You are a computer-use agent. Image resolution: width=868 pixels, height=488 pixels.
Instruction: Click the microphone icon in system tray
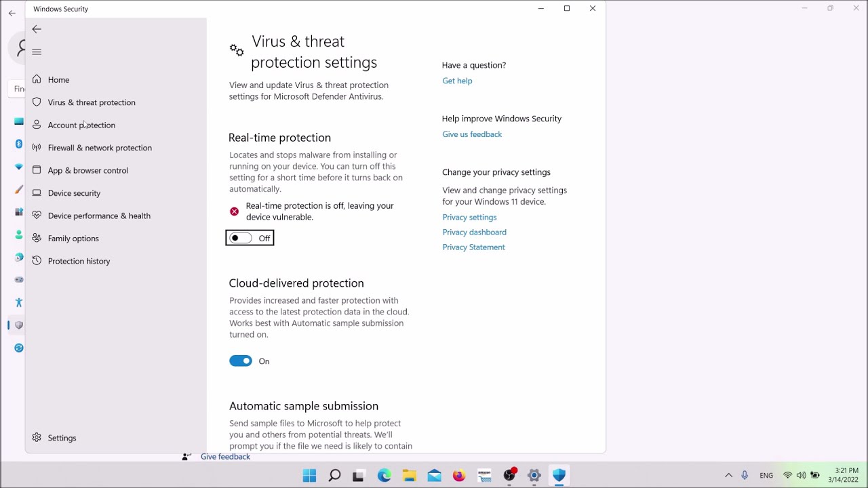point(745,476)
